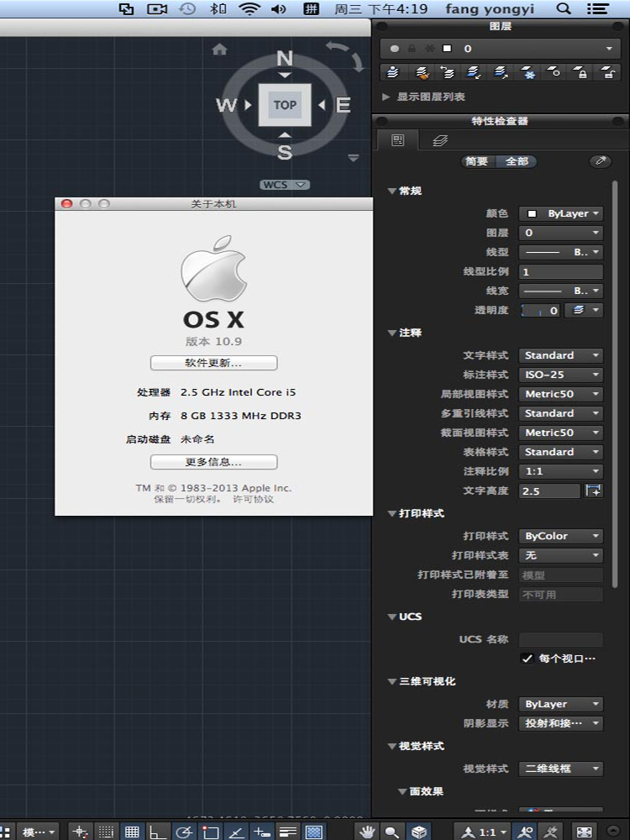
Task: Click the full screen icon in status bar
Action: [x=584, y=832]
